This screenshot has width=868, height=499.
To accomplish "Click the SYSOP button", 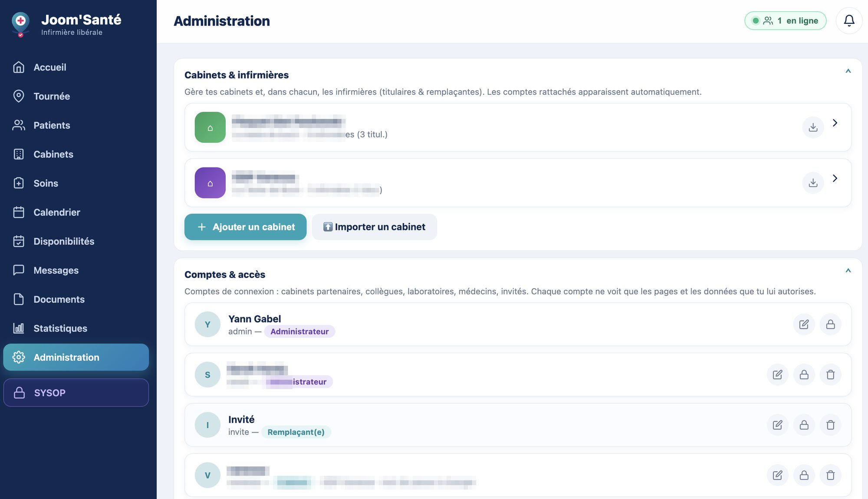I will pos(76,393).
